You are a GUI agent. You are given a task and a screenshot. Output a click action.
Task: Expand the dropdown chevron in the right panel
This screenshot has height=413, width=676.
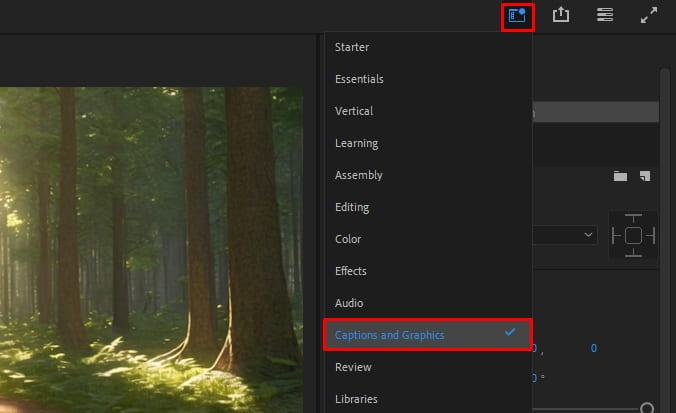(x=588, y=235)
